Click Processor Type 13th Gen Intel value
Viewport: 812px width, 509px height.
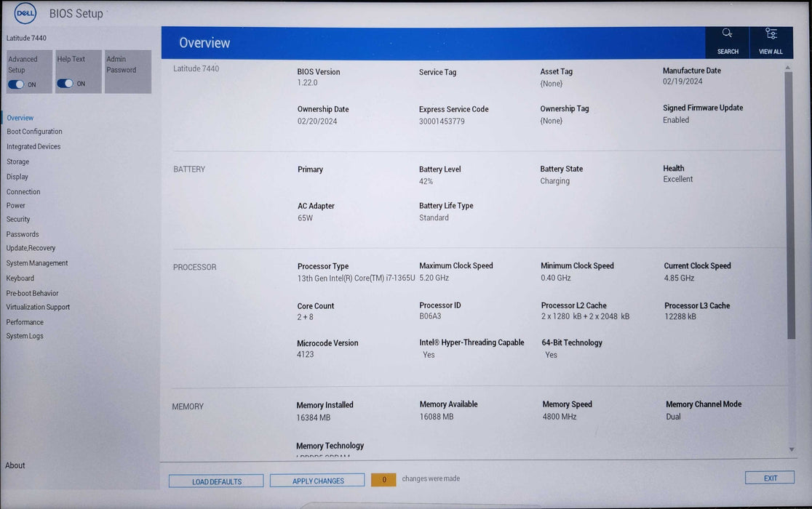click(357, 278)
